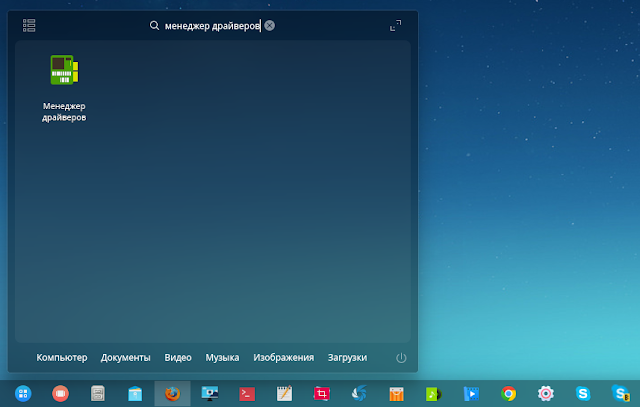Screen dimensions: 640x407
Task: Launch Skype from the dock
Action: (583, 394)
